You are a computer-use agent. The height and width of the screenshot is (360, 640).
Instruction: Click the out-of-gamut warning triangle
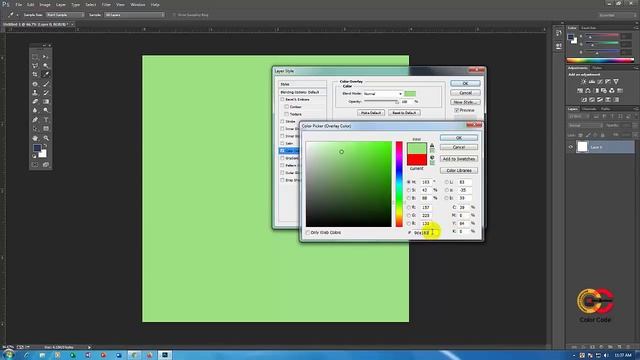(432, 145)
